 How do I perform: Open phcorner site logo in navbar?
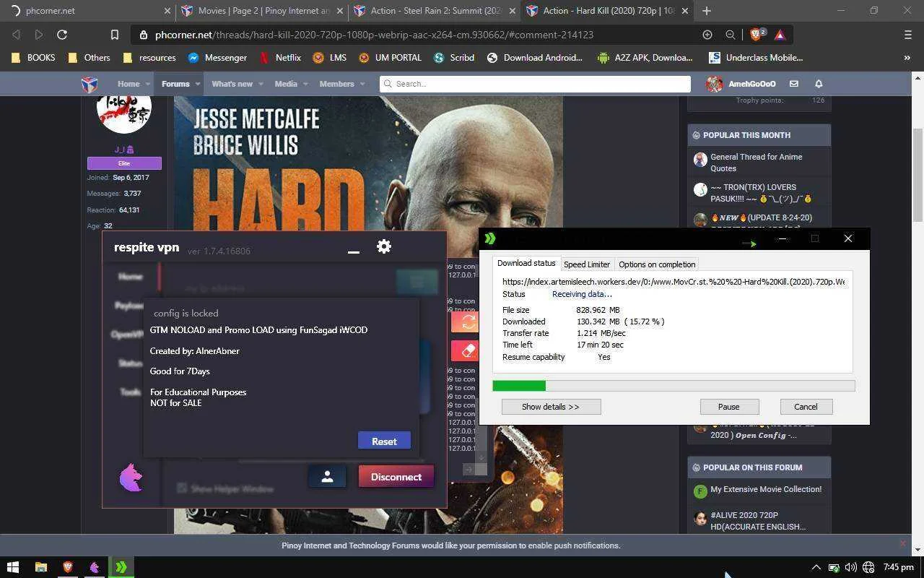tap(90, 84)
